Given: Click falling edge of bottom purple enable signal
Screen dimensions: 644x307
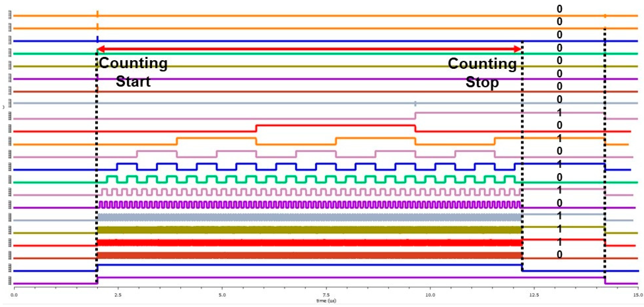Looking at the screenshot, I should pos(605,281).
